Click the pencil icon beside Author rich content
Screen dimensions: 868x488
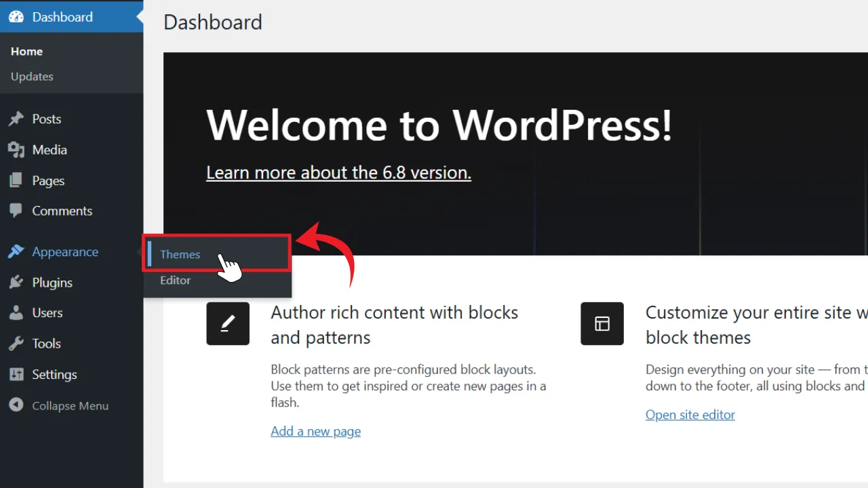click(x=228, y=324)
